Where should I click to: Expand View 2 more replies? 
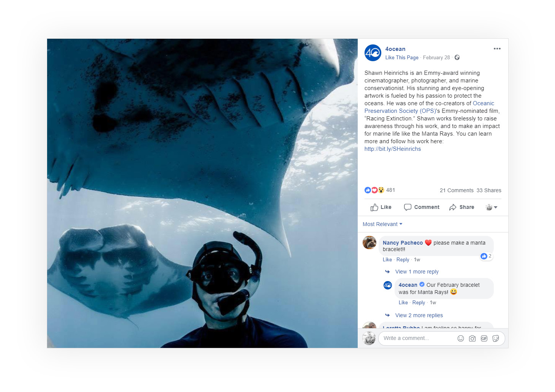419,315
